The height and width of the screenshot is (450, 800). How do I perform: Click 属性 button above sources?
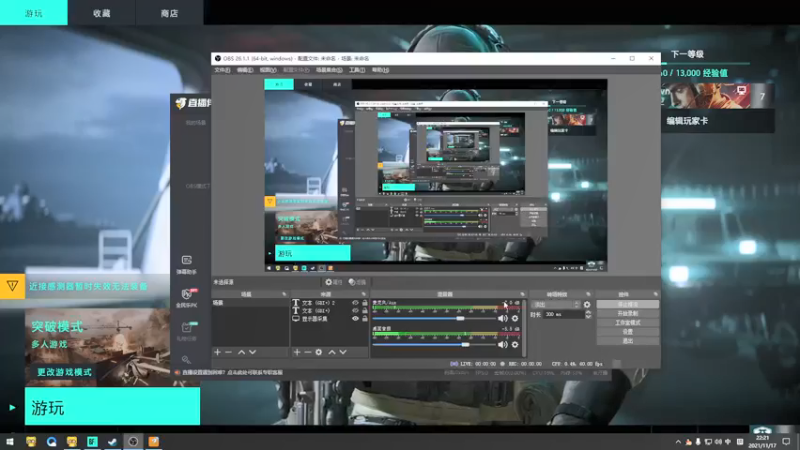pyautogui.click(x=334, y=282)
